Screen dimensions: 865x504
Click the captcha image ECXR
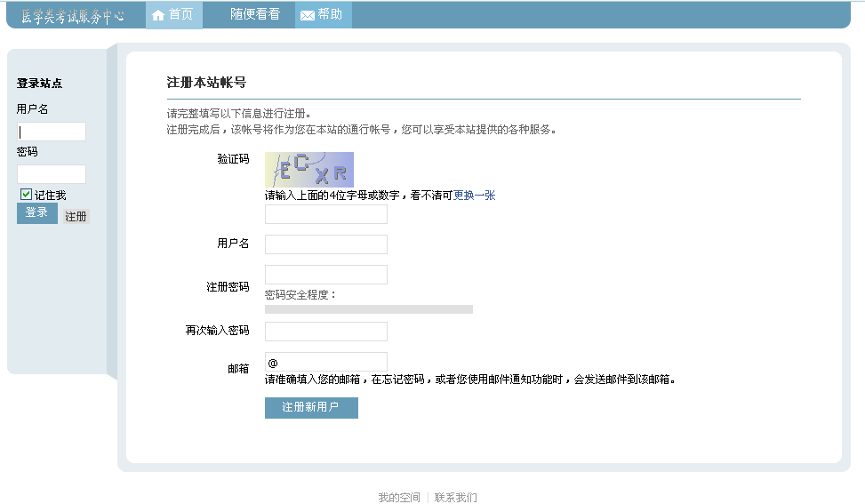309,170
